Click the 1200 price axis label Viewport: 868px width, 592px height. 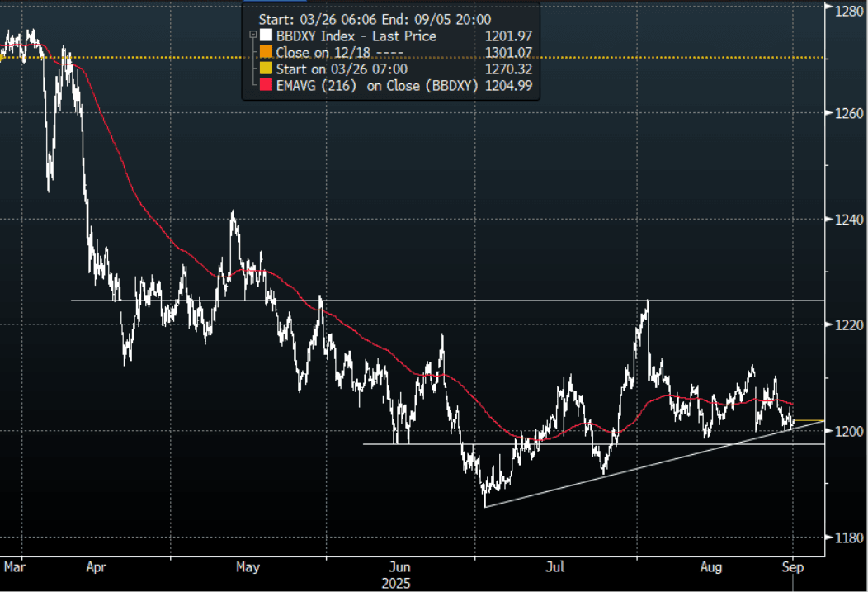click(849, 431)
